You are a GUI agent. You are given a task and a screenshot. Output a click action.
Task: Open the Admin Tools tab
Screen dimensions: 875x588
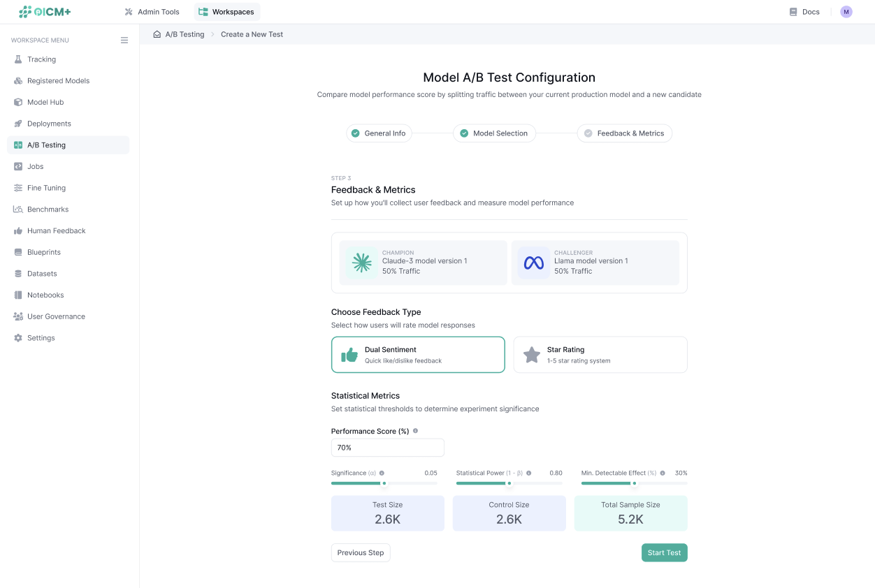click(152, 12)
